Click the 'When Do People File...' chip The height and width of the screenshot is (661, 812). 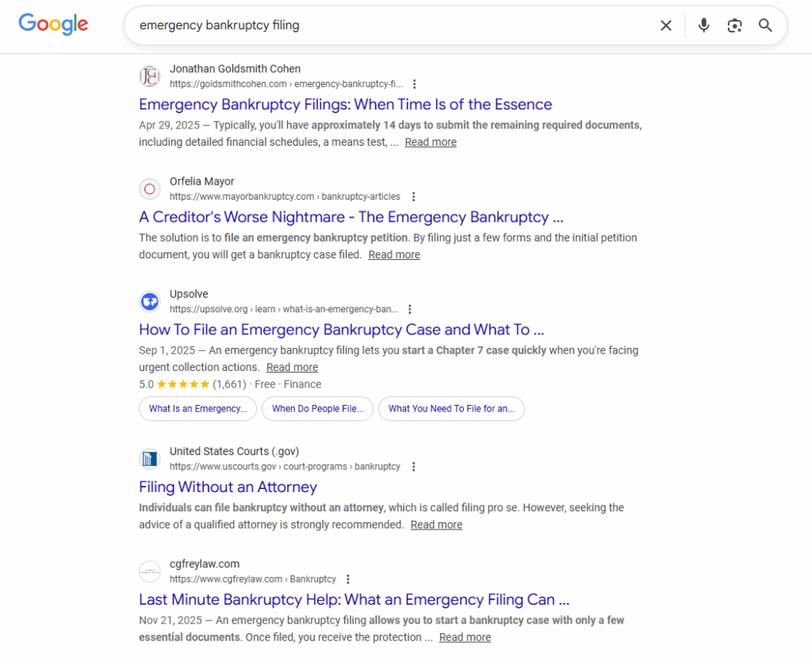tap(317, 409)
